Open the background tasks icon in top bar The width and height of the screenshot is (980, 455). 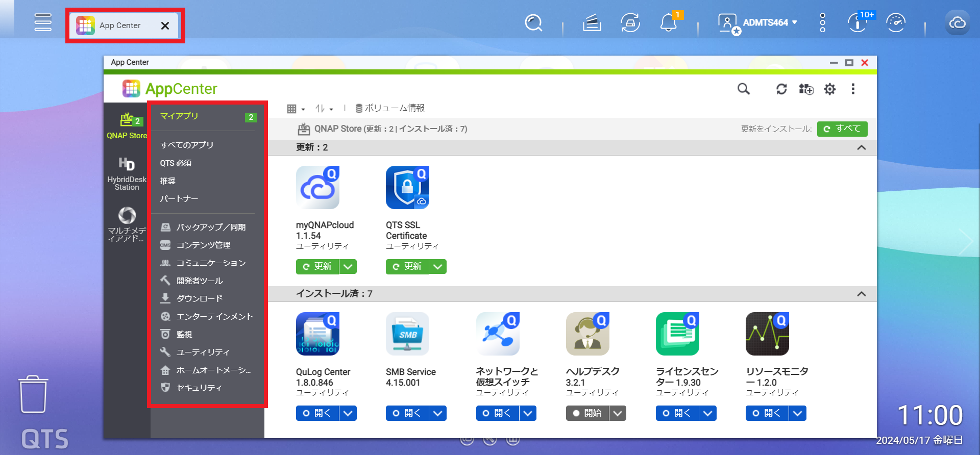(x=592, y=23)
